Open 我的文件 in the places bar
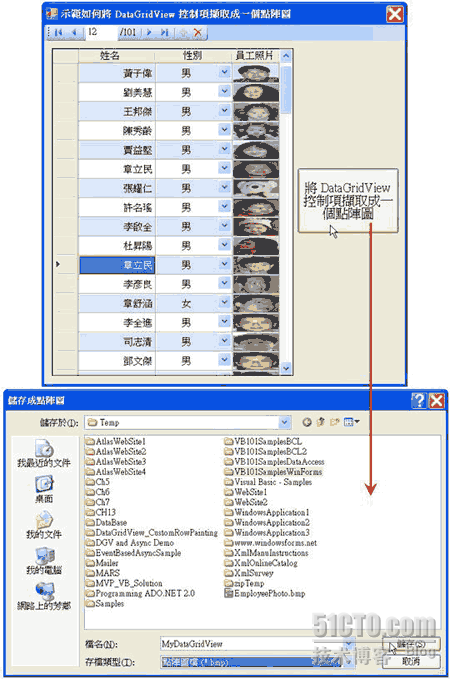Image resolution: width=450 pixels, height=679 pixels. (x=44, y=525)
